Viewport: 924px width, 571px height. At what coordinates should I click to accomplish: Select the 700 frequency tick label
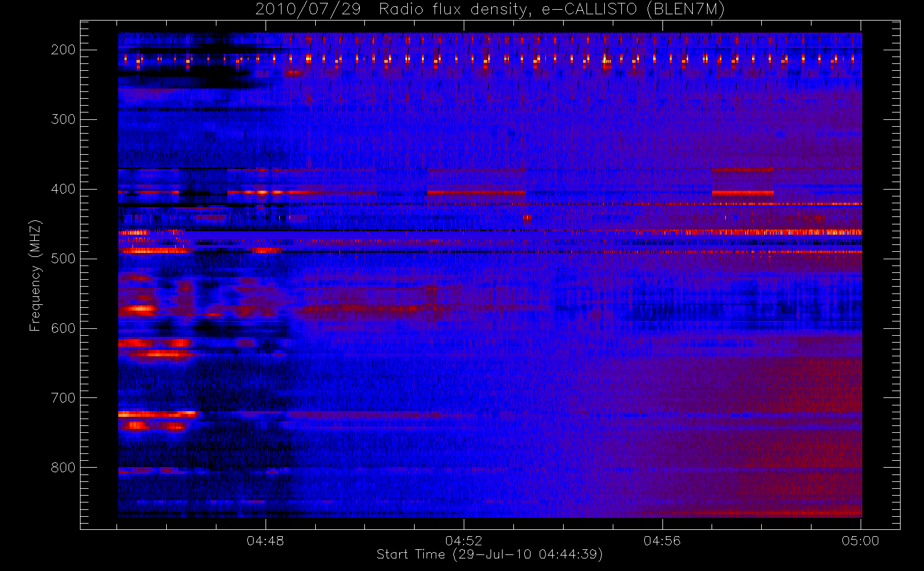[x=63, y=398]
